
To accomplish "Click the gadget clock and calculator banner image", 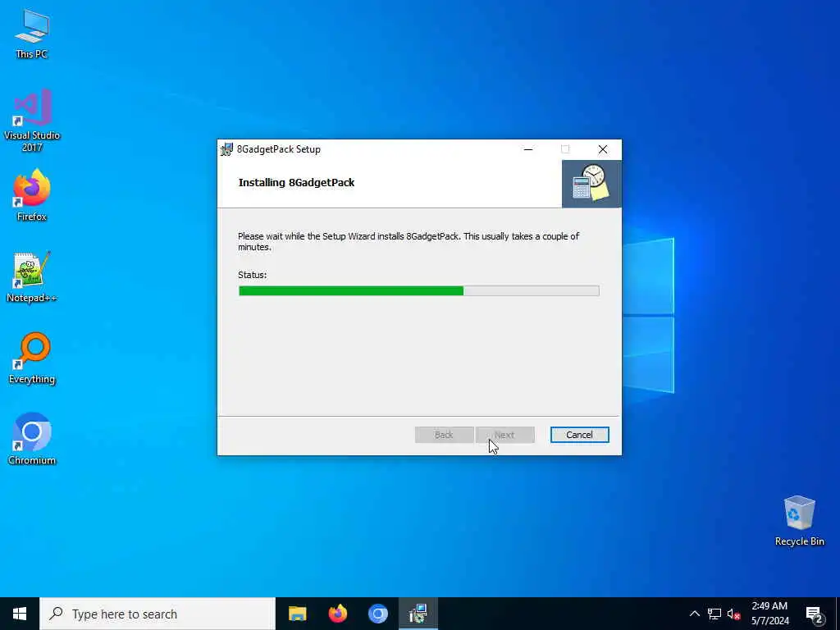I will [591, 184].
